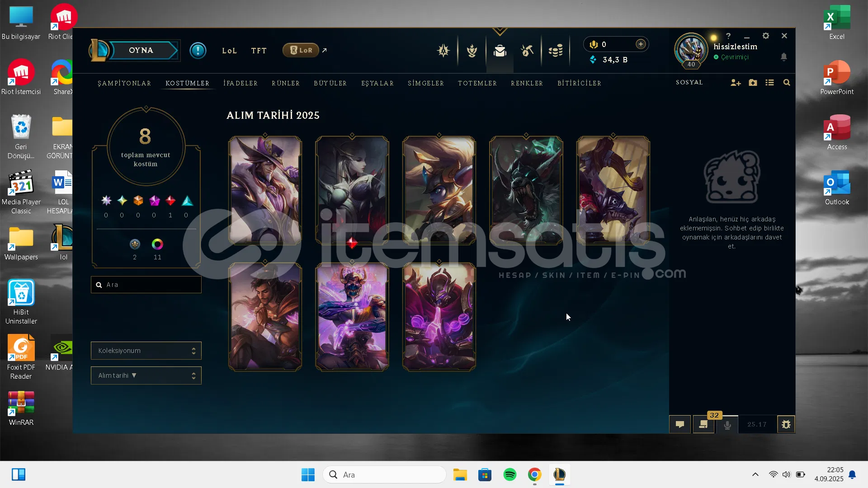868x488 pixels.
Task: Click the friend list options icon
Action: [769, 83]
